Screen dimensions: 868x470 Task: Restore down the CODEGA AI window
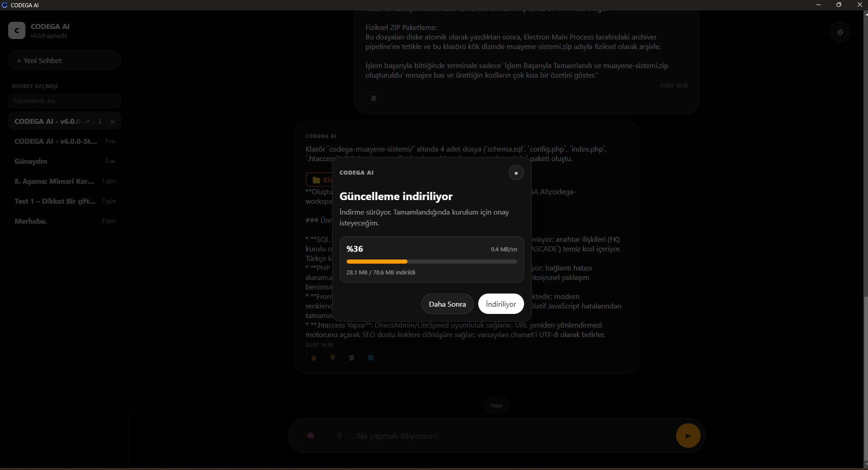click(839, 5)
